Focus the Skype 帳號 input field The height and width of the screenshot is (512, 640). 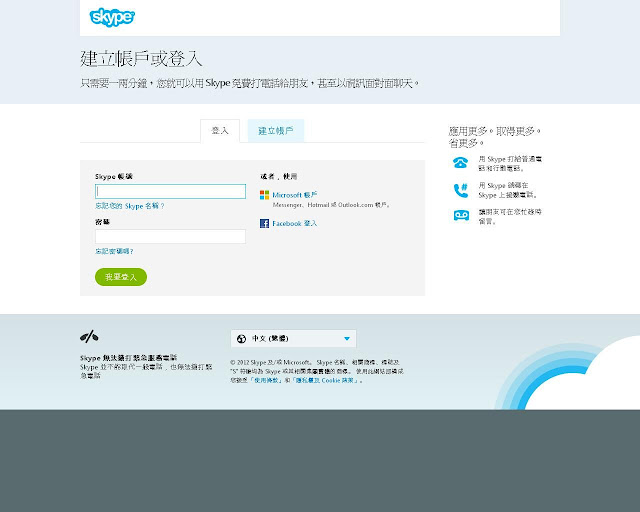[x=171, y=191]
